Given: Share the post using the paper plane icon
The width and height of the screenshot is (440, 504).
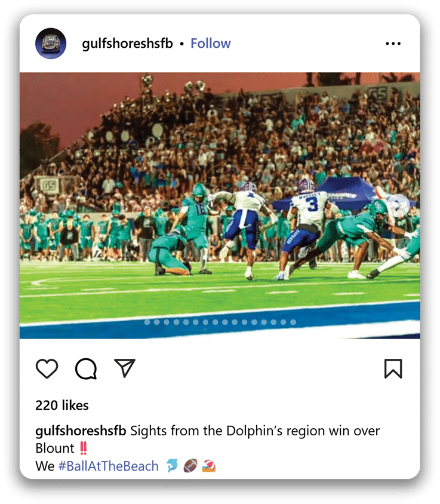Looking at the screenshot, I should tap(125, 368).
